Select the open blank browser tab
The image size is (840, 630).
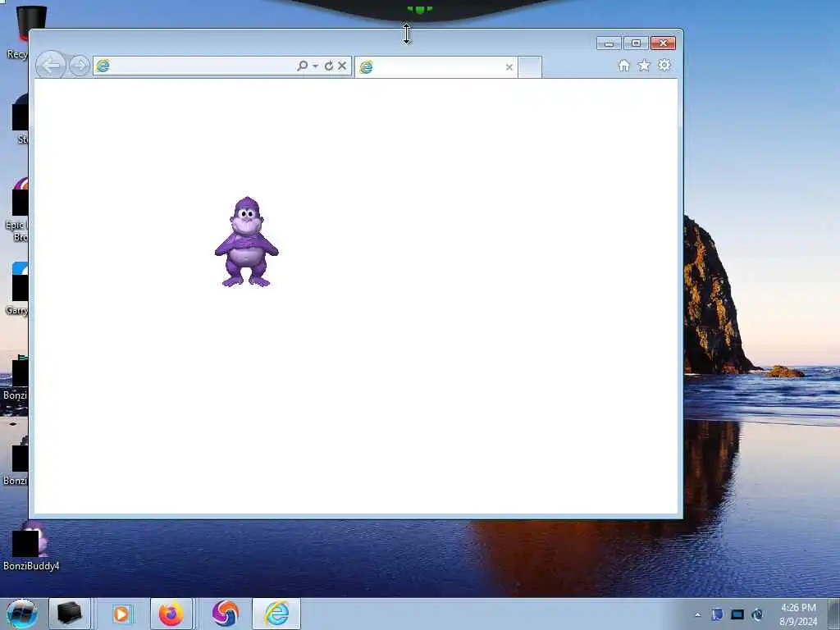[x=436, y=67]
